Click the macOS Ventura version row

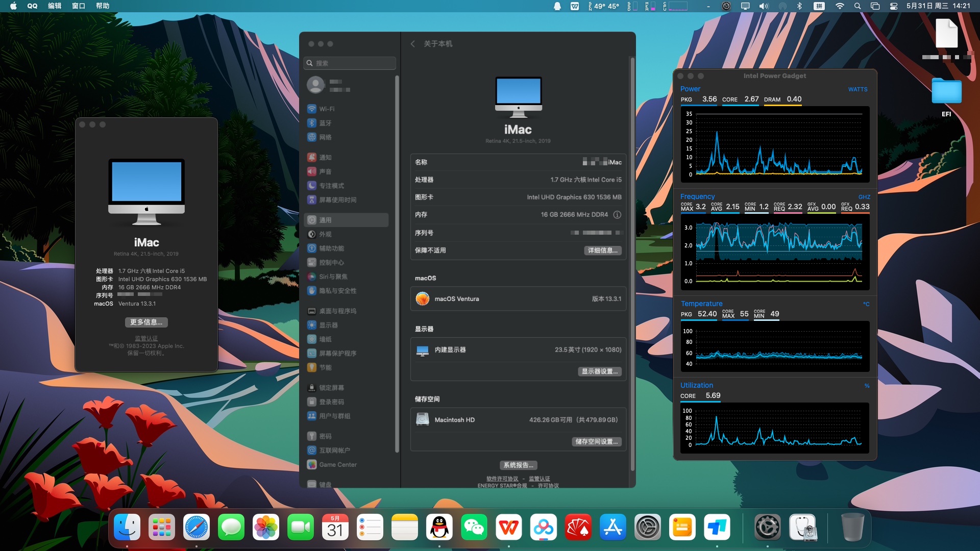518,299
